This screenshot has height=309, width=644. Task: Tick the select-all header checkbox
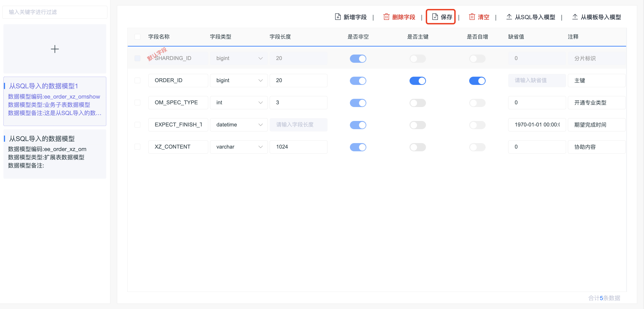[138, 37]
